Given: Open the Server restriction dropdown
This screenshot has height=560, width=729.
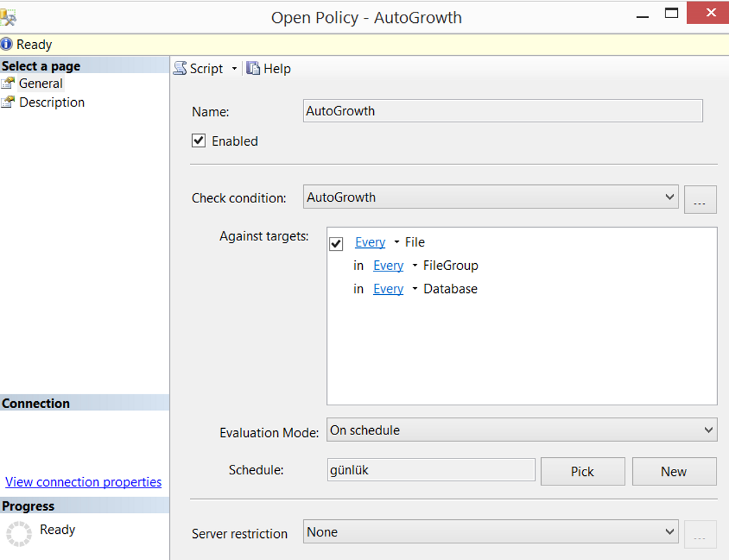Looking at the screenshot, I should [491, 532].
